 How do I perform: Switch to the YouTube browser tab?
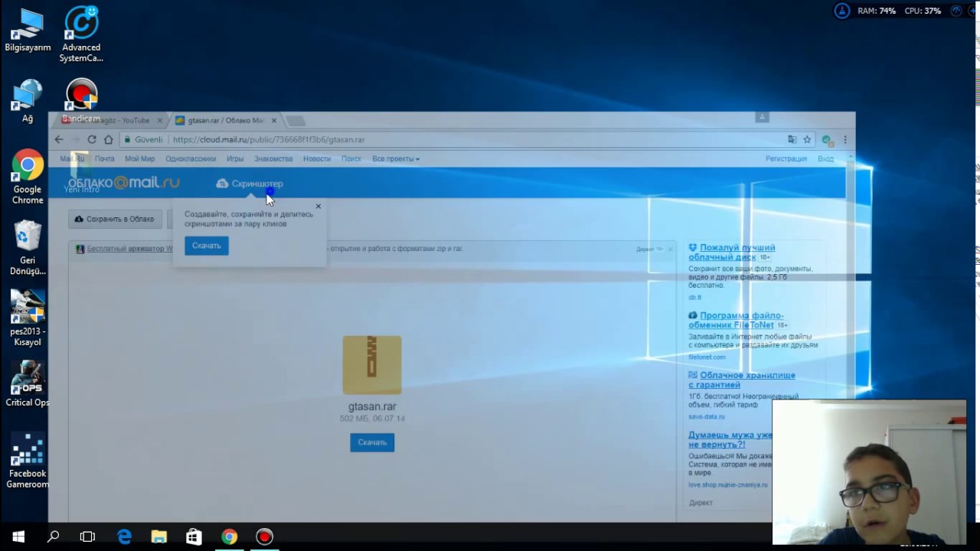pyautogui.click(x=111, y=120)
